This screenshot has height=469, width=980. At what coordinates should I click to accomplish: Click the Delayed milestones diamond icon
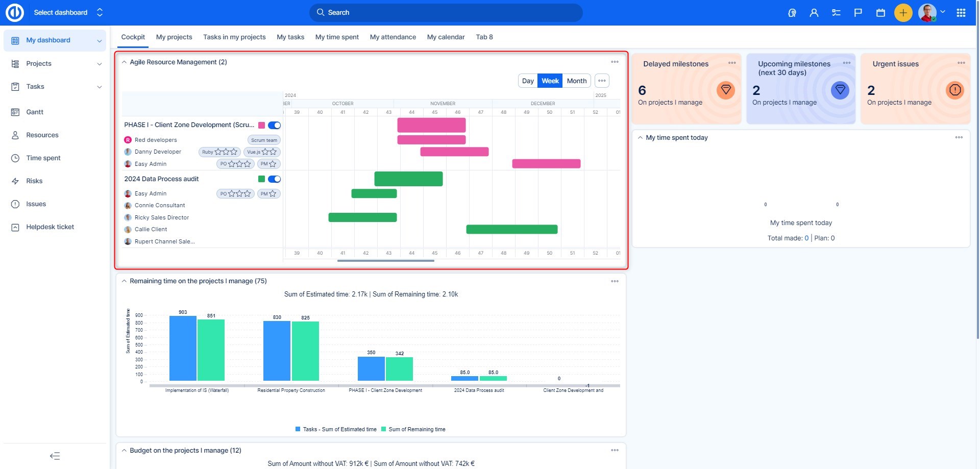tap(725, 90)
